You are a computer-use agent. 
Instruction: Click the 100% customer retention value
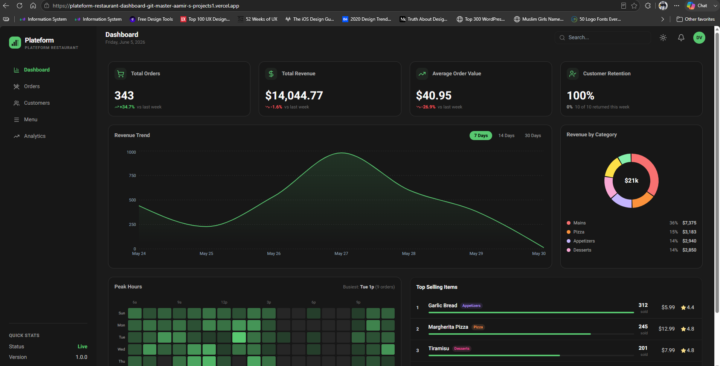pos(580,96)
